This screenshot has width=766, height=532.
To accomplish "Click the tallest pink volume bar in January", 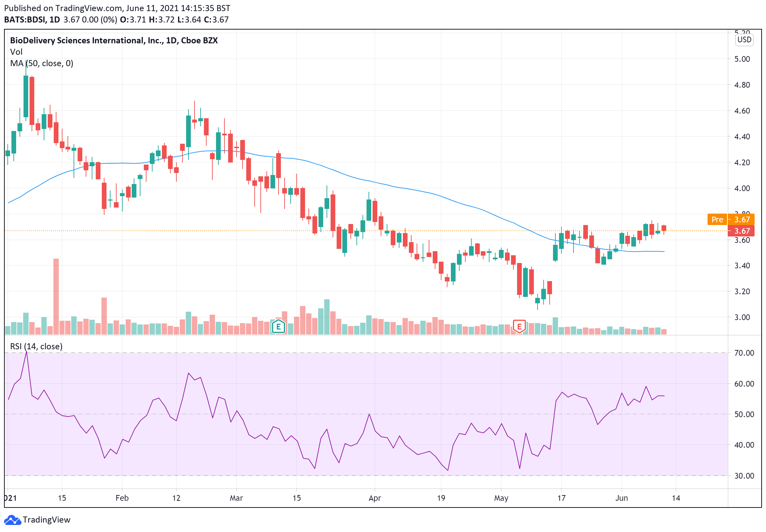I will 56,296.
